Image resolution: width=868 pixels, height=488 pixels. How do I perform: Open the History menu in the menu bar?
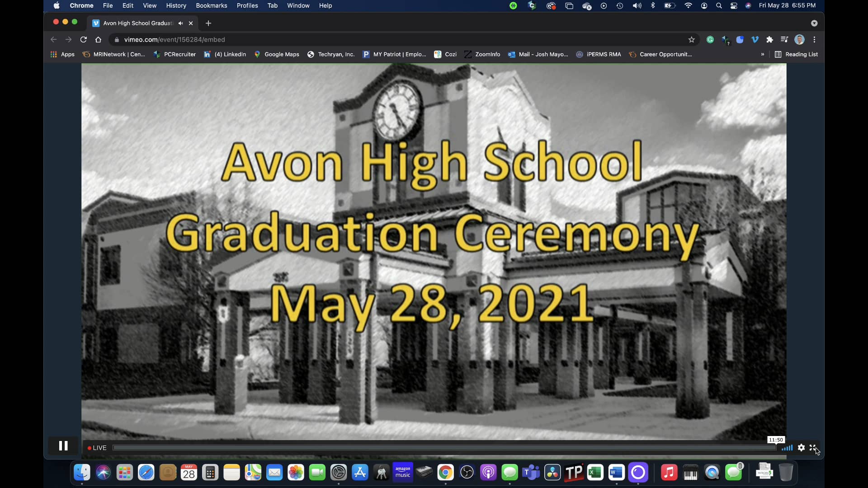tap(176, 5)
